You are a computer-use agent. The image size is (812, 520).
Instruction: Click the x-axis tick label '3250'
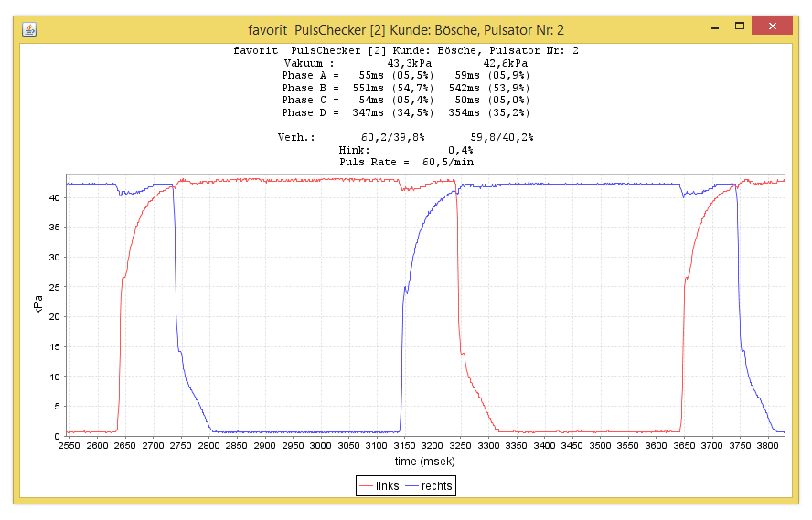(x=460, y=446)
